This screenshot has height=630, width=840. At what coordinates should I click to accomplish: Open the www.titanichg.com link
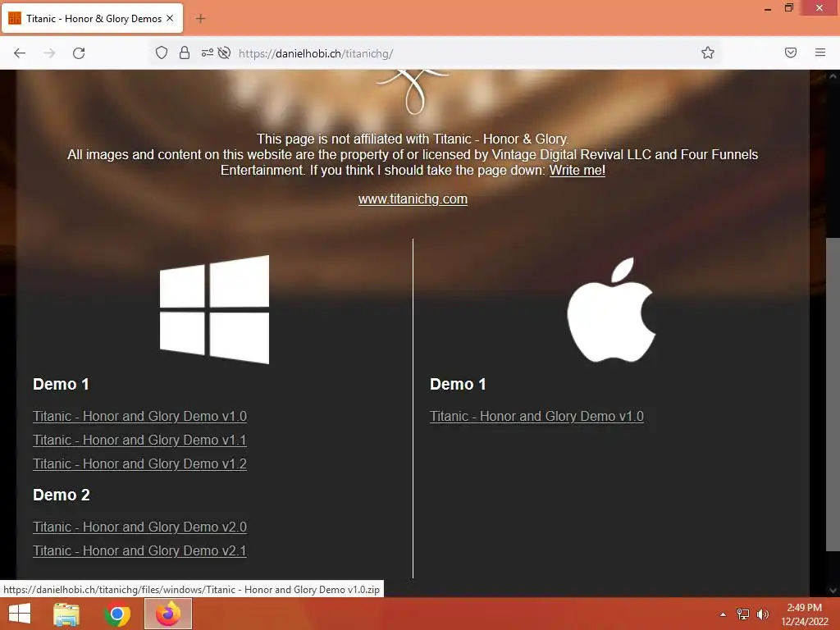413,199
